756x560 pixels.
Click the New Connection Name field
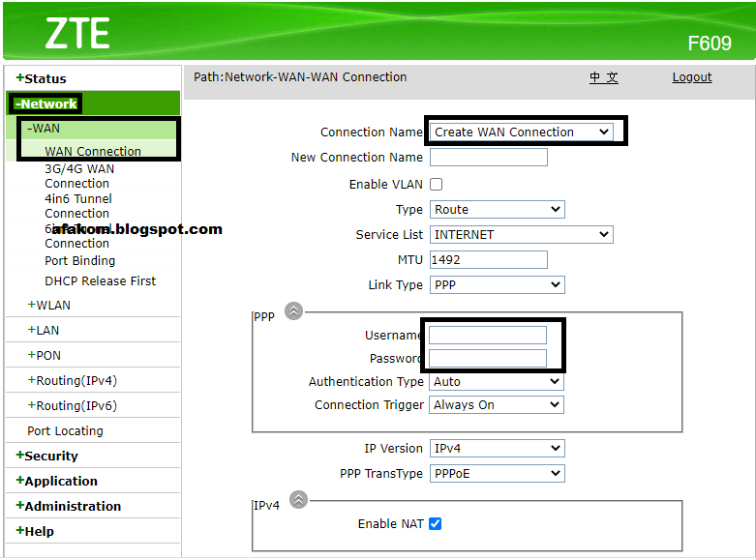pos(489,157)
